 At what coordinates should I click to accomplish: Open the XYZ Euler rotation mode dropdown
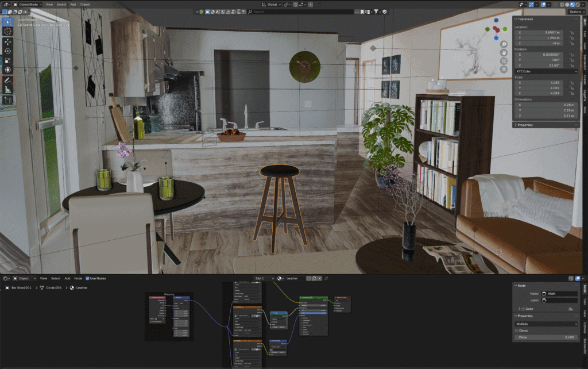546,71
